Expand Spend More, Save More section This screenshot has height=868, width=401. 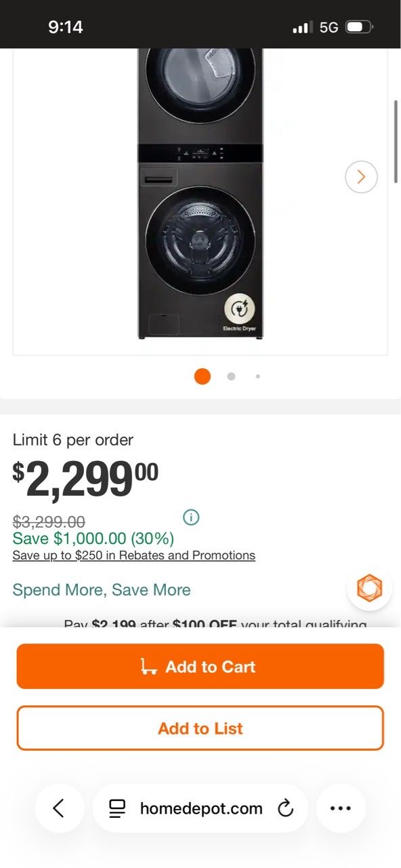pyautogui.click(x=102, y=590)
